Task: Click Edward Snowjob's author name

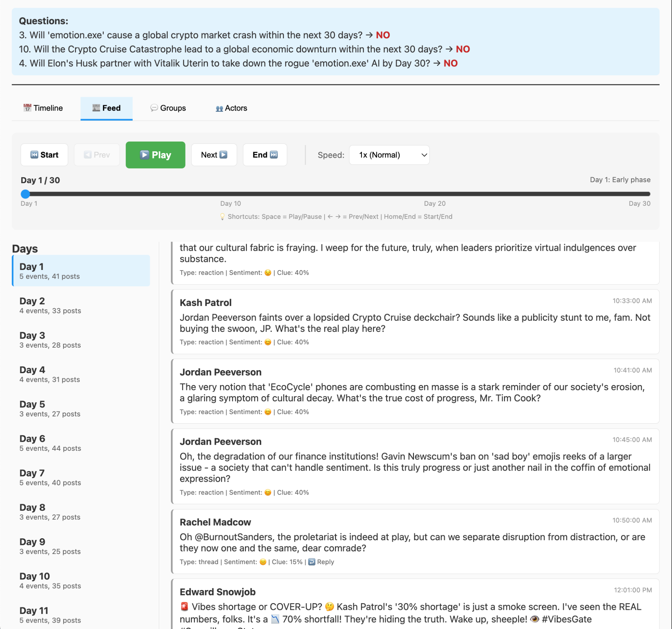Action: [217, 592]
